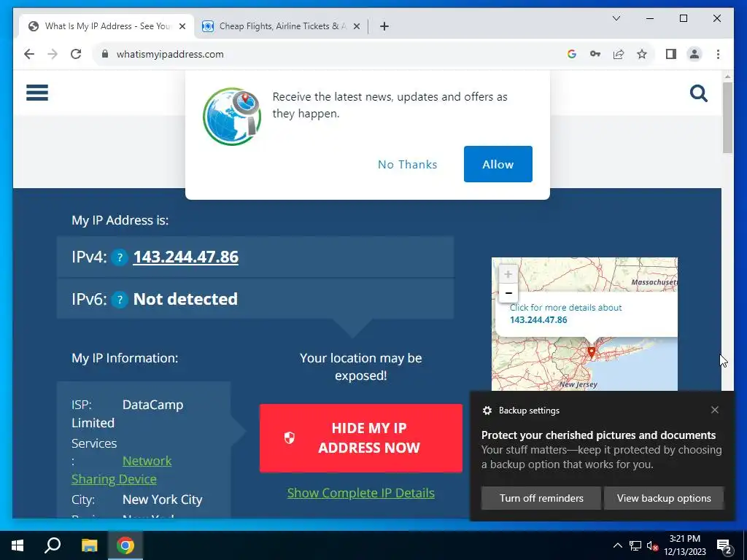747x560 pixels.
Task: Click the 'Not detected' IPv6 text
Action: tap(185, 299)
